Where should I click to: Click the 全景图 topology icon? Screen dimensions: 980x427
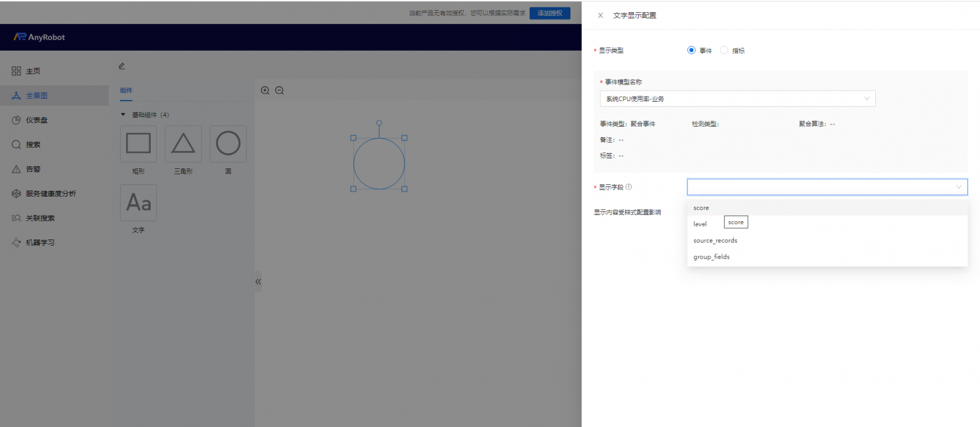pos(17,96)
